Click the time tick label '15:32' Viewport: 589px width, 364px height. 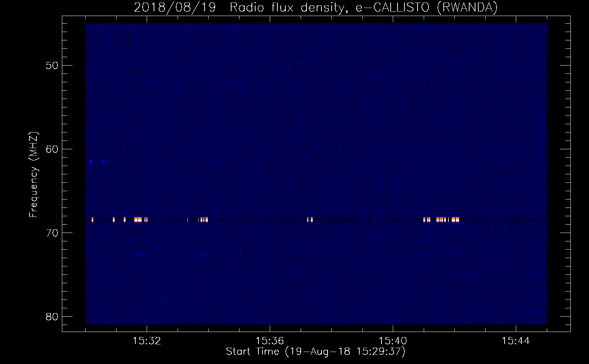click(147, 341)
